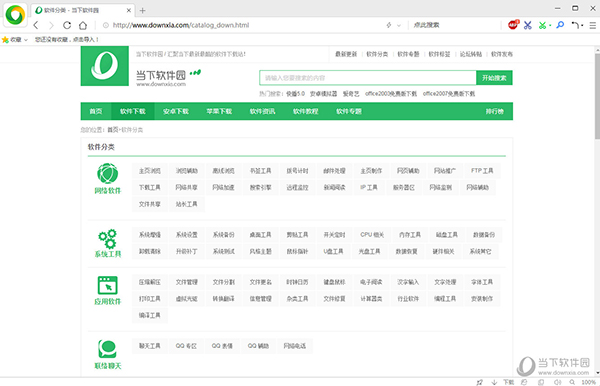This screenshot has width=600, height=386.
Task: Click the green scissors extension icon
Action: (542, 25)
